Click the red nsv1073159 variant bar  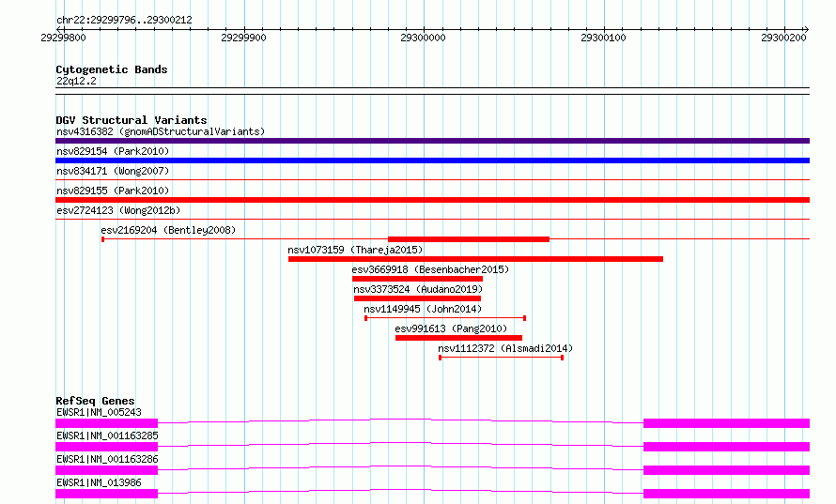475,259
